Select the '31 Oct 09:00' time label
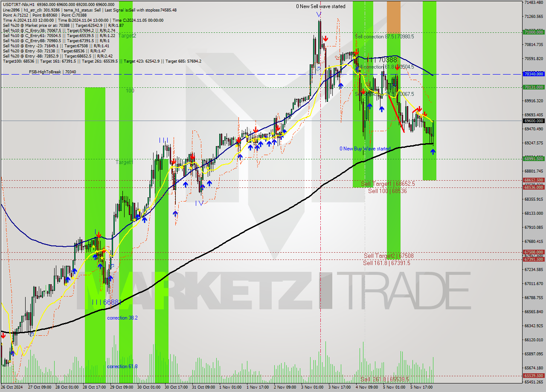Viewport: 546px width, 392px height. (203, 387)
